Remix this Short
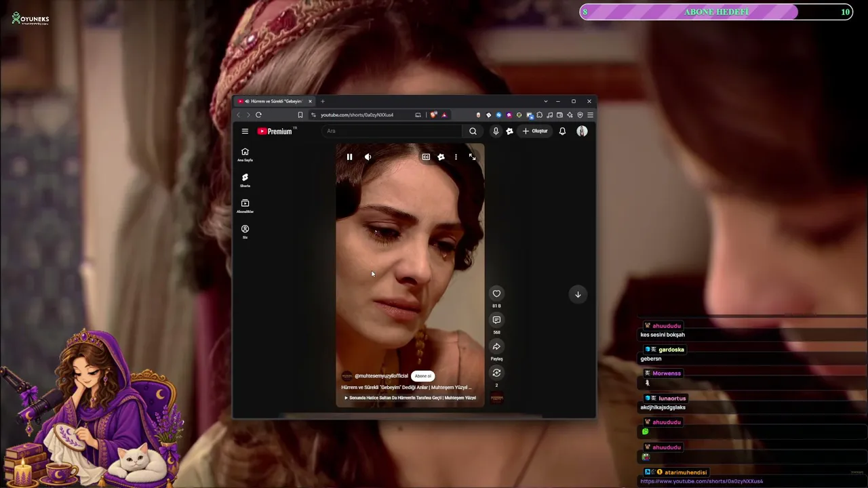This screenshot has height=488, width=868. point(496,373)
